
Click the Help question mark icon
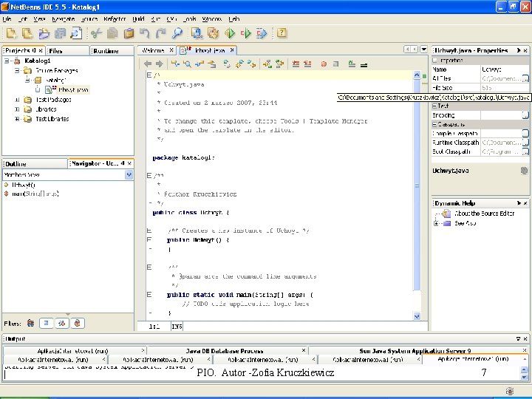click(282, 33)
